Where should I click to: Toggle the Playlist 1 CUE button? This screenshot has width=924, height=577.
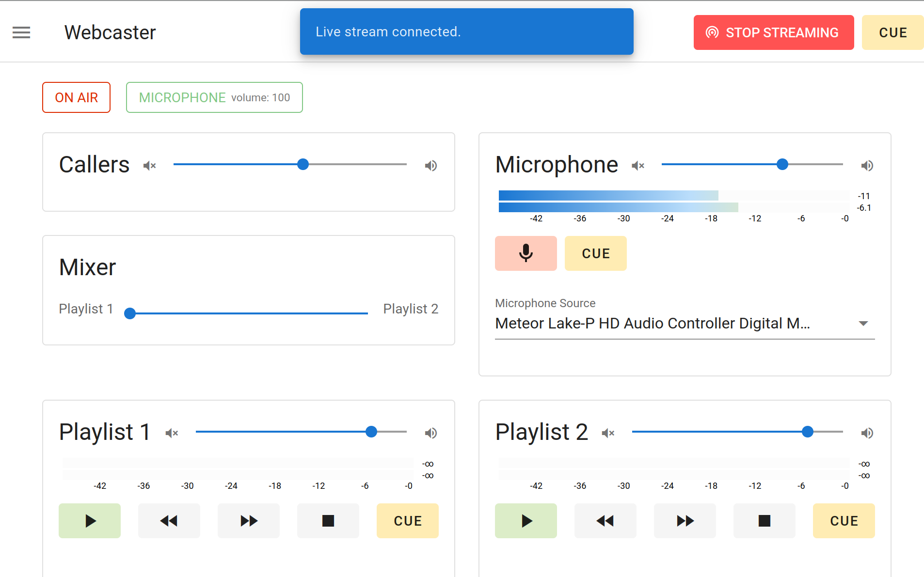click(407, 521)
